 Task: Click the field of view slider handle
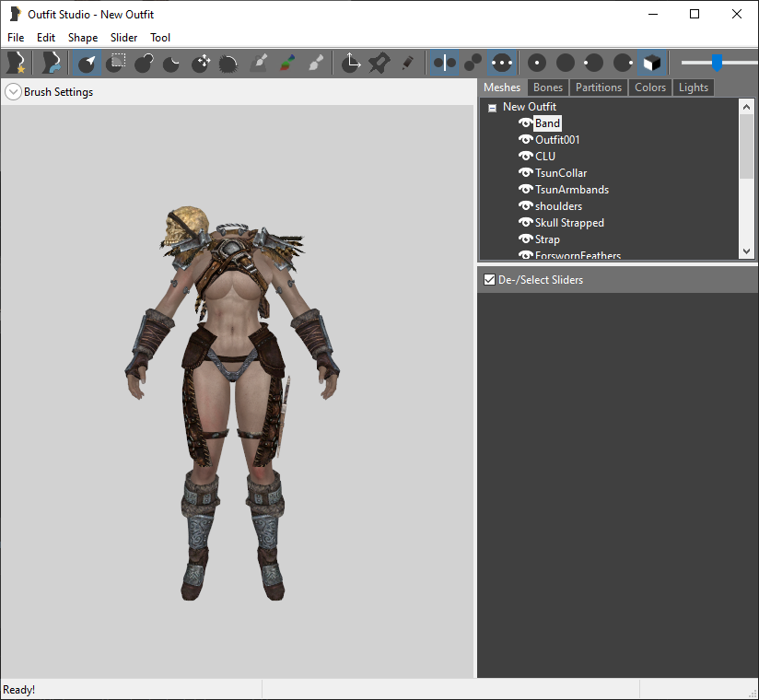[x=717, y=63]
